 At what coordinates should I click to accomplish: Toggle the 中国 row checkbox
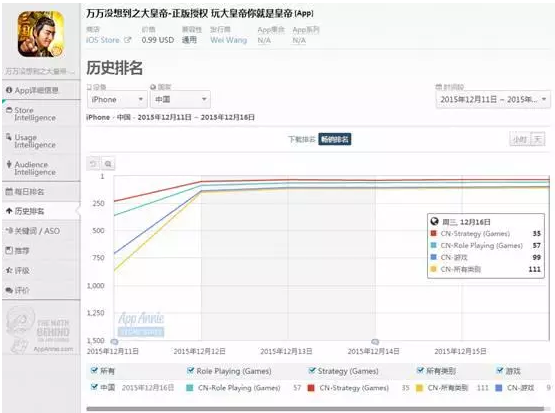click(94, 387)
